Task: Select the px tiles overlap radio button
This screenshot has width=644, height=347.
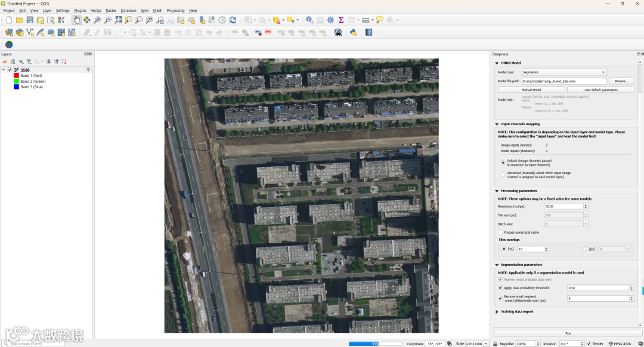Action: click(x=585, y=249)
